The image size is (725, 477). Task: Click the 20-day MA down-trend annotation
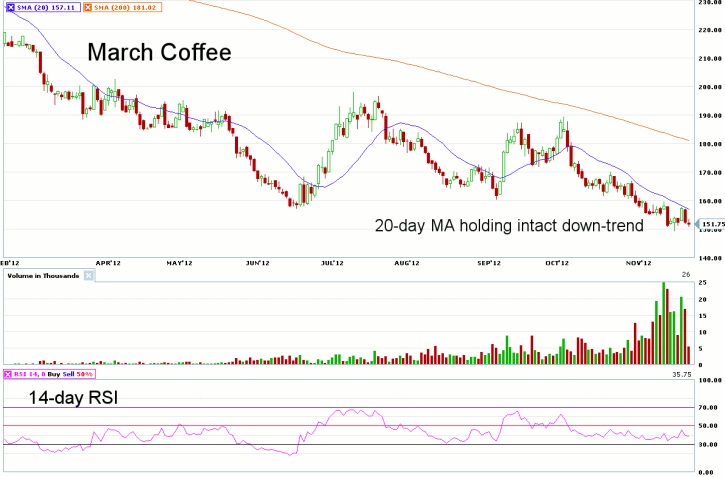[x=508, y=225]
